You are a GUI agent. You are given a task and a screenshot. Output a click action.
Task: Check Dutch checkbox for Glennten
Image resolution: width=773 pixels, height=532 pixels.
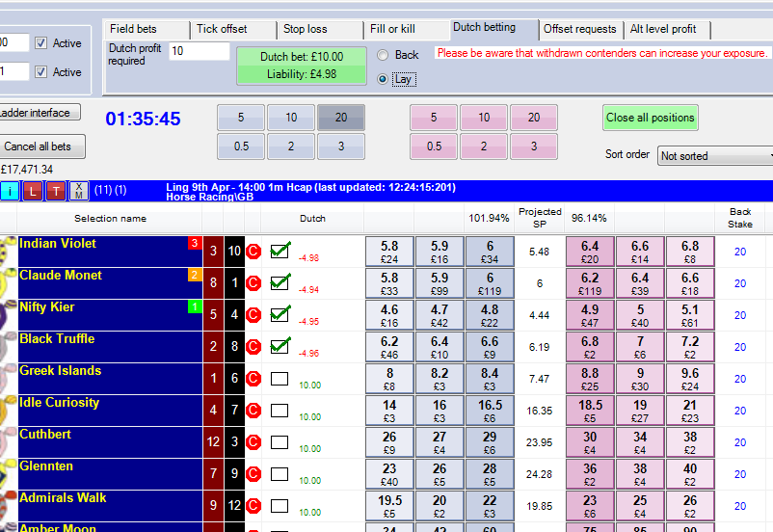[280, 474]
